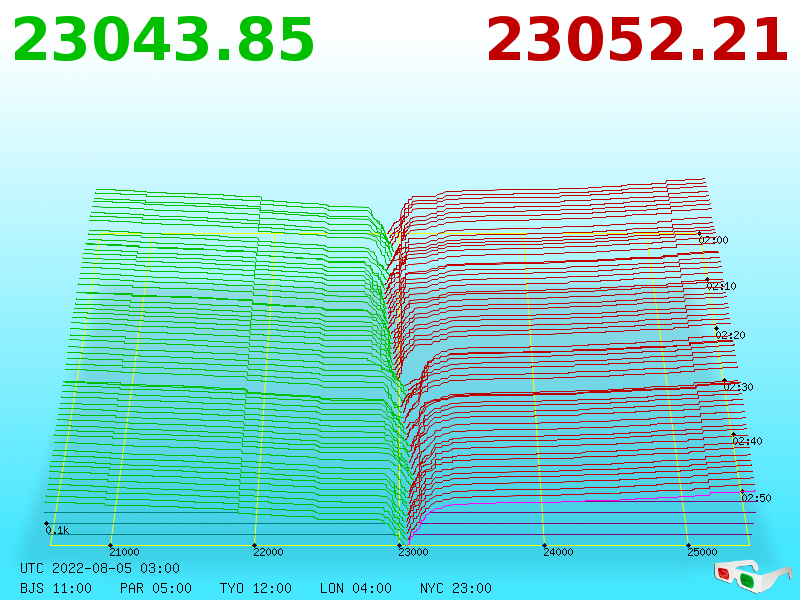
Task: Click the 02:50 time axis marker
Action: 756,497
